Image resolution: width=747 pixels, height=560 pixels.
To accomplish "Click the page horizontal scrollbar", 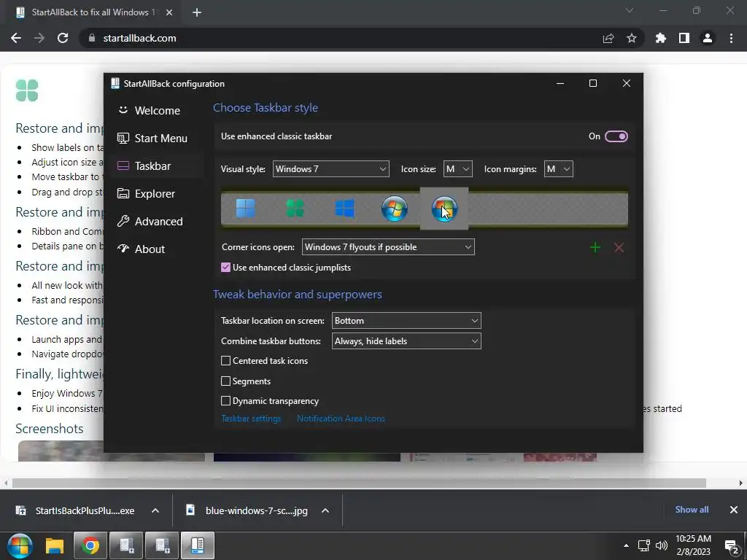I will [x=359, y=483].
